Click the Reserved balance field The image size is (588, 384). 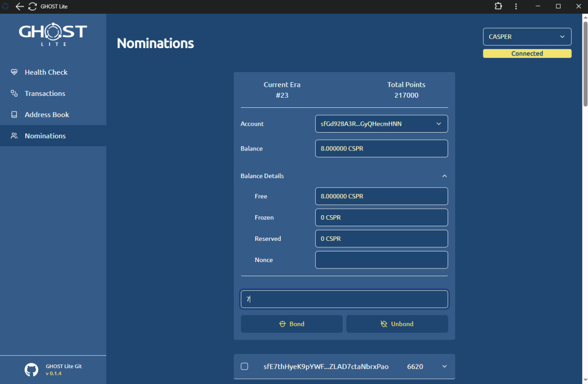381,239
